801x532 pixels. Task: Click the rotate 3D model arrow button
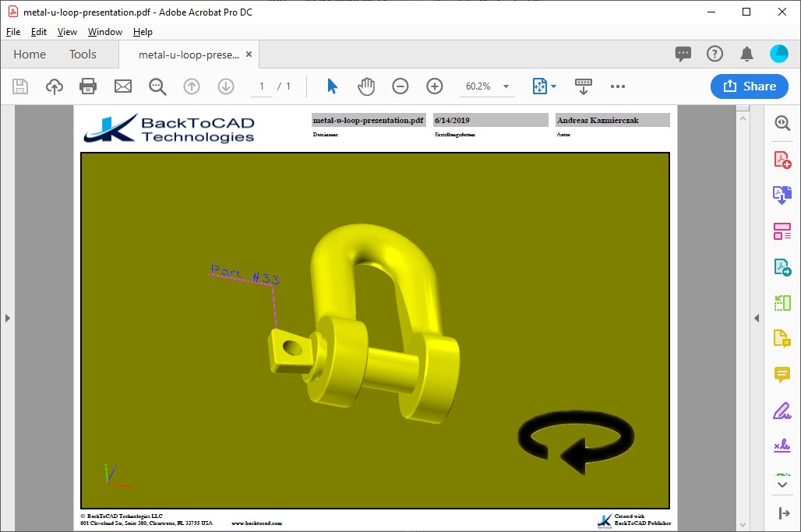pos(577,442)
